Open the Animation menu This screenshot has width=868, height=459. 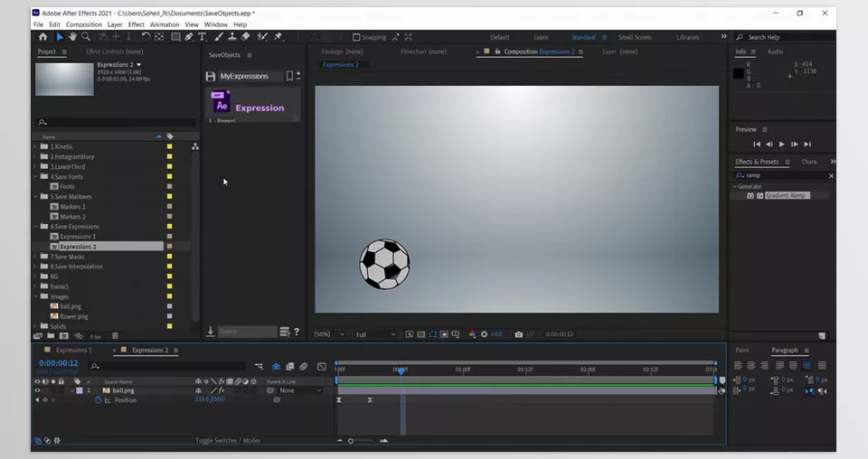click(x=165, y=24)
